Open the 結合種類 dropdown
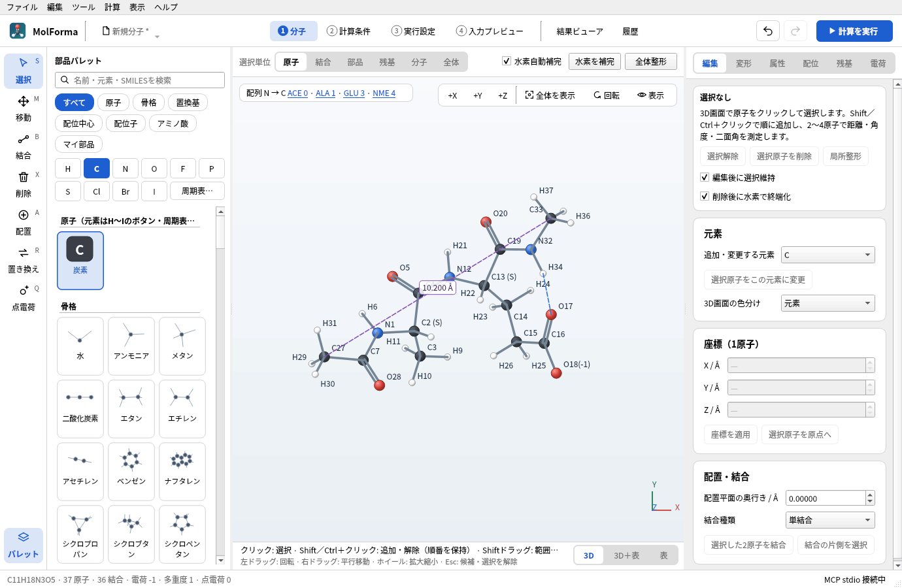 click(x=830, y=520)
